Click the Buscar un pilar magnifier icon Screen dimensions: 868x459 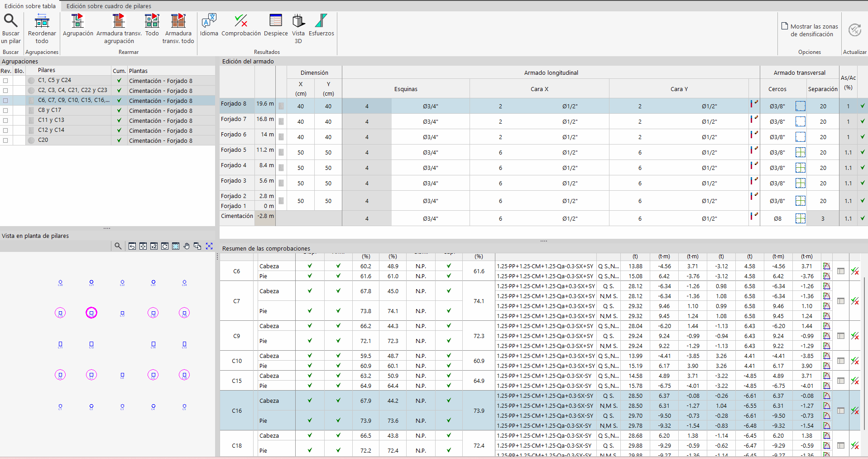point(10,21)
